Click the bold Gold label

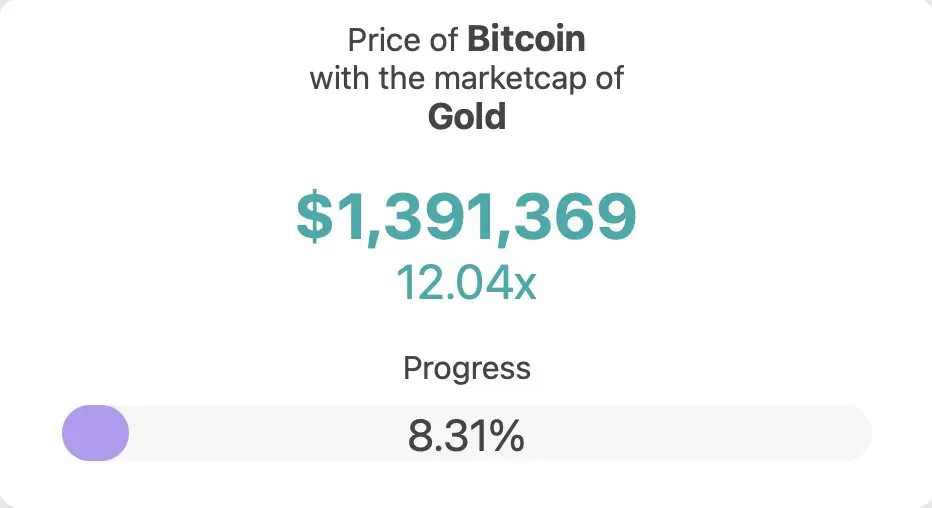click(467, 117)
